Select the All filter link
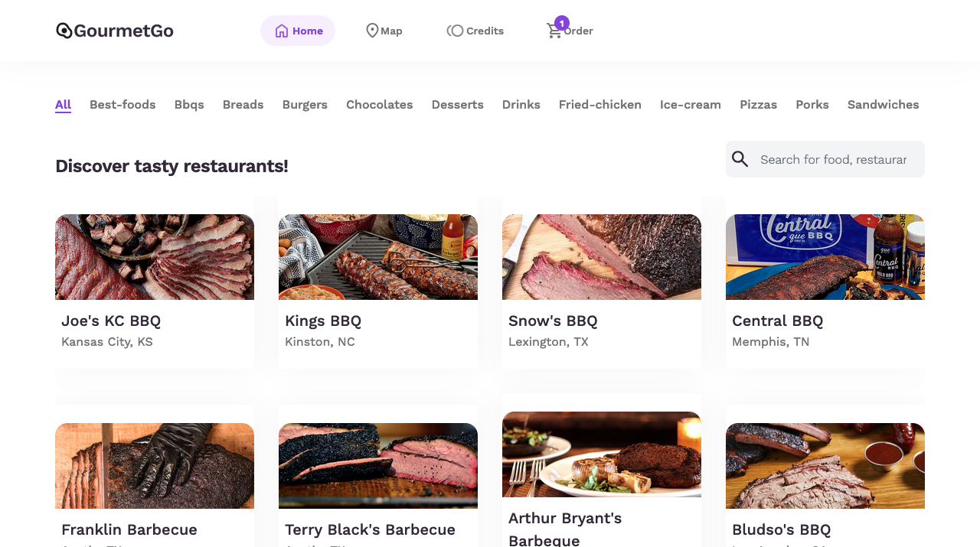980x547 pixels. coord(63,105)
